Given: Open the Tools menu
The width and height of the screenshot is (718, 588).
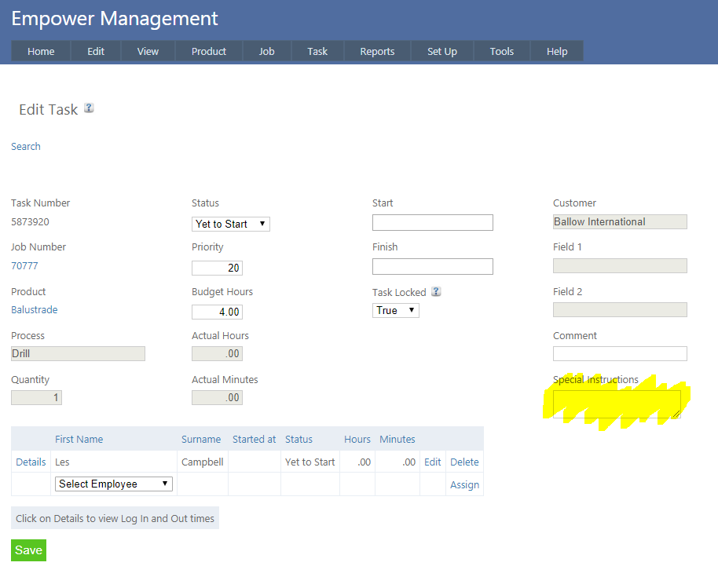Looking at the screenshot, I should pos(502,51).
